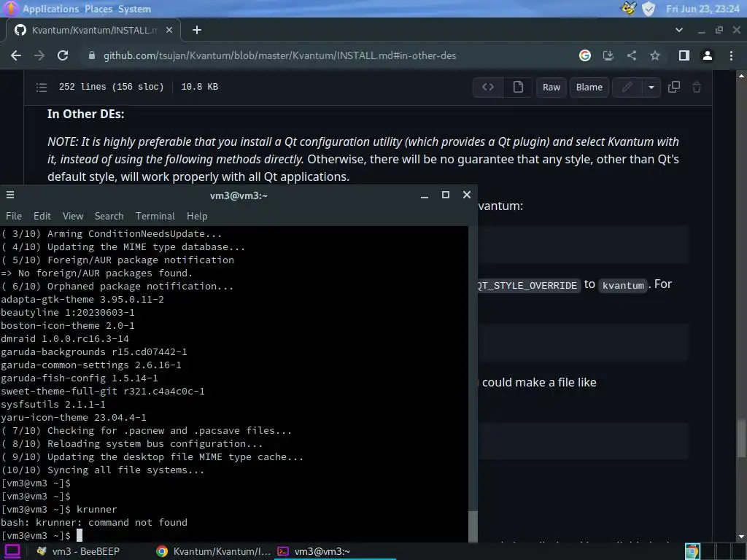The width and height of the screenshot is (747, 560).
Task: Click the terminal titlebar 'vm3@vm3:~'
Action: tap(239, 195)
